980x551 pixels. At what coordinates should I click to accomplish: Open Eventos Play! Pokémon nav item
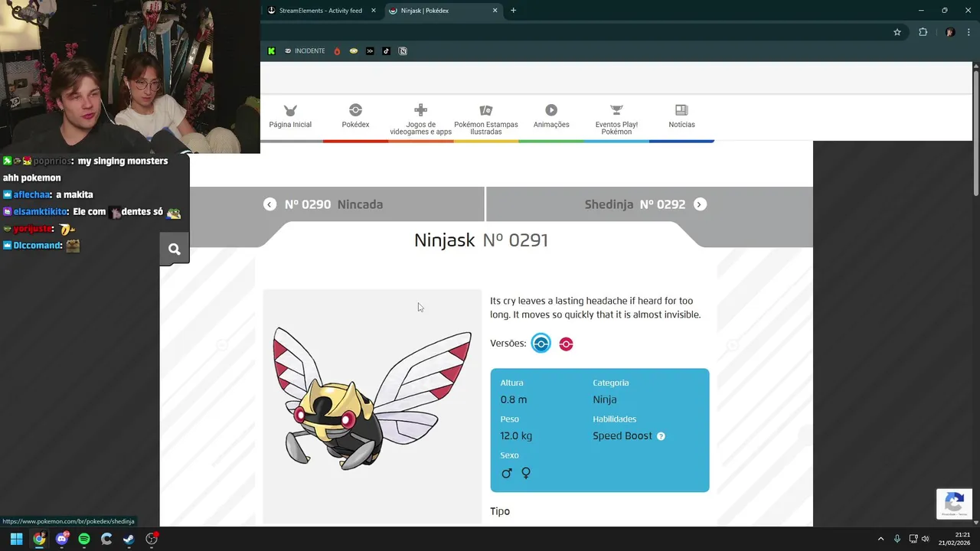(616, 120)
